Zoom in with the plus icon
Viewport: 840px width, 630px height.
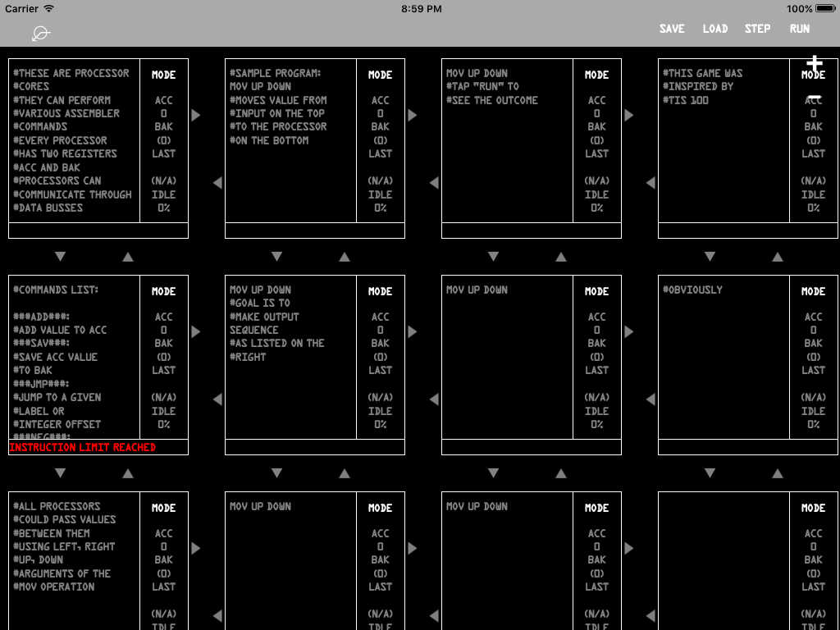click(x=815, y=63)
